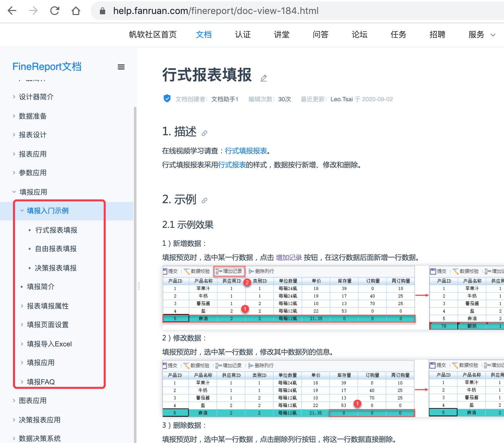This screenshot has height=443, width=504.
Task: Open 帆软社区首页 in top navigation
Action: [153, 35]
